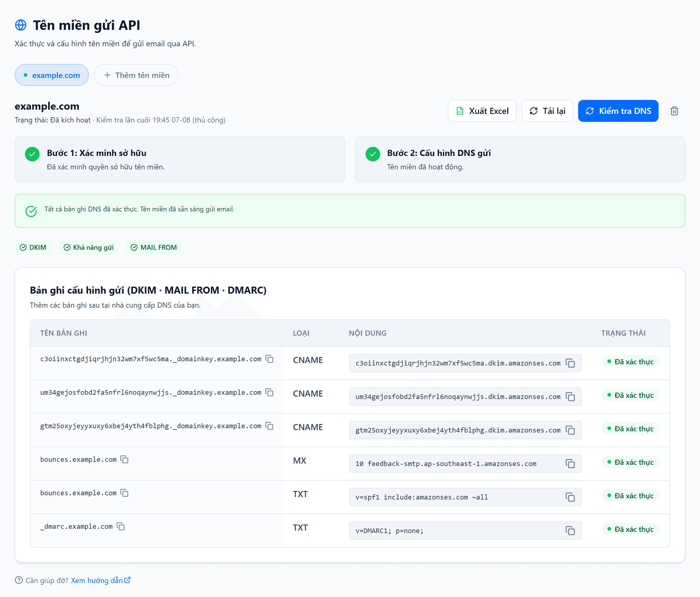Screen dimensions: 700x597
Task: Click Đã xác thực status in MX row
Action: 631,462
